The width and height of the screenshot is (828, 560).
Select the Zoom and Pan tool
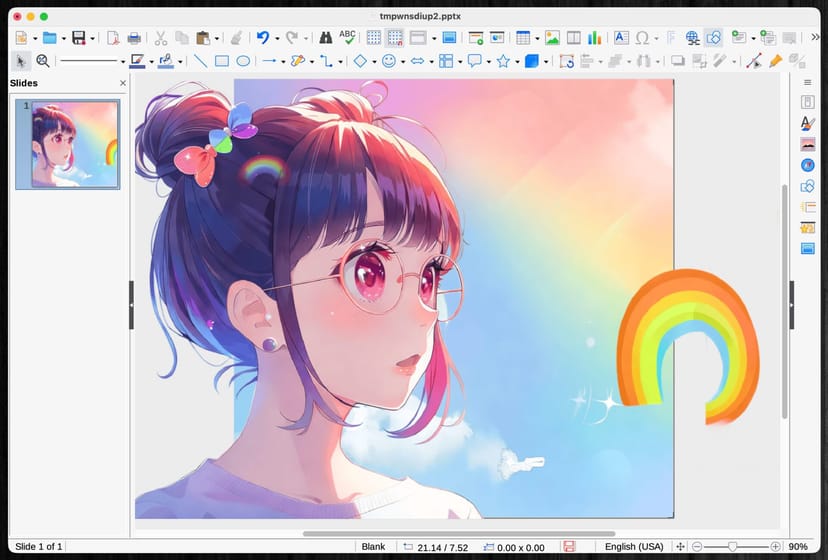click(x=43, y=61)
